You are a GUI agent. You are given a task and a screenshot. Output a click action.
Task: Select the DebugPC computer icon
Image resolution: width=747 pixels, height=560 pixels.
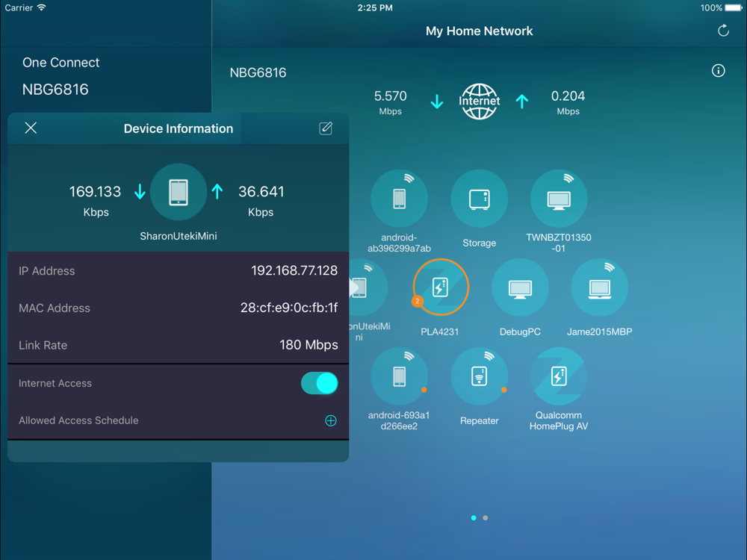[520, 287]
